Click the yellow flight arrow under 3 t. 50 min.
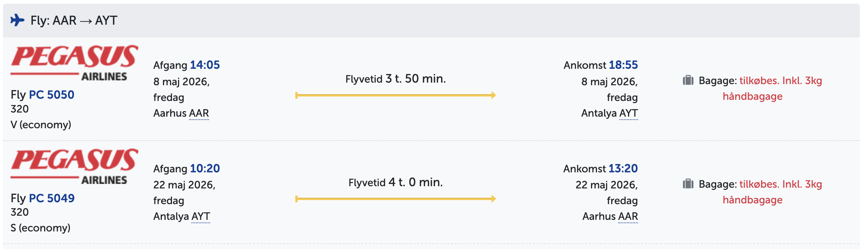868x249 pixels. 395,95
